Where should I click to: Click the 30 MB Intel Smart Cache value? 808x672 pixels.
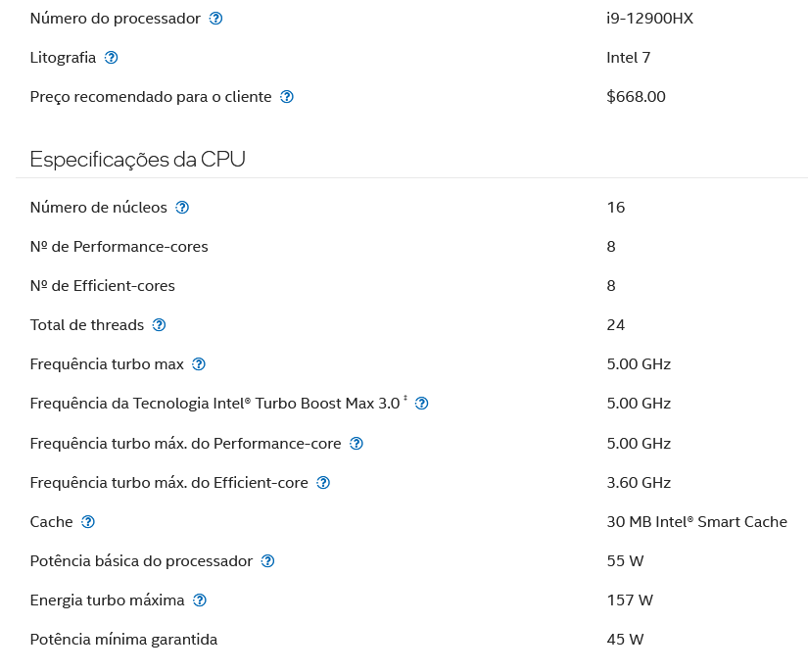pos(696,522)
